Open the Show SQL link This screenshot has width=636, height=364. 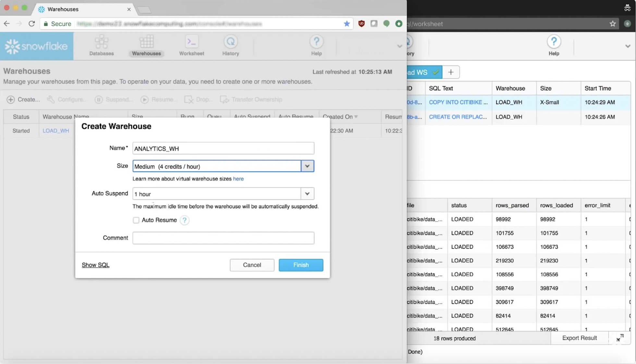click(95, 265)
